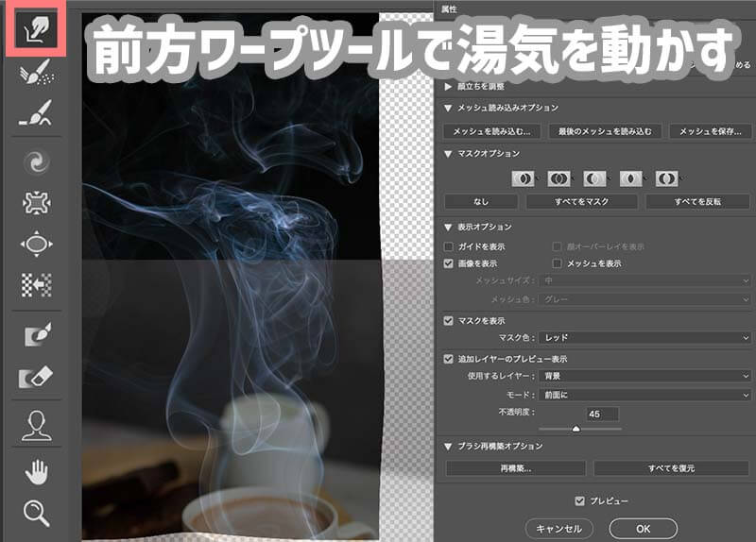Select the Reconstruct tool
This screenshot has width=756, height=542.
coord(36,72)
